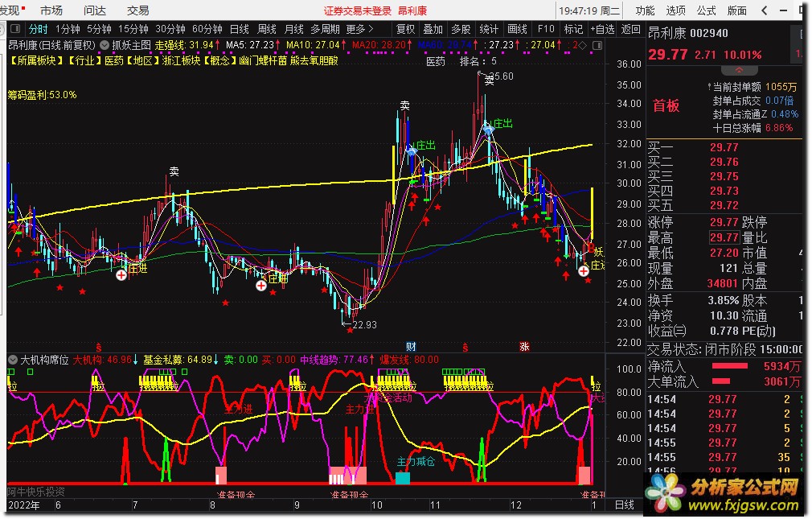Screen dimensions: 812x519
Task: Click the back arrow in the top bar
Action: click(765, 10)
